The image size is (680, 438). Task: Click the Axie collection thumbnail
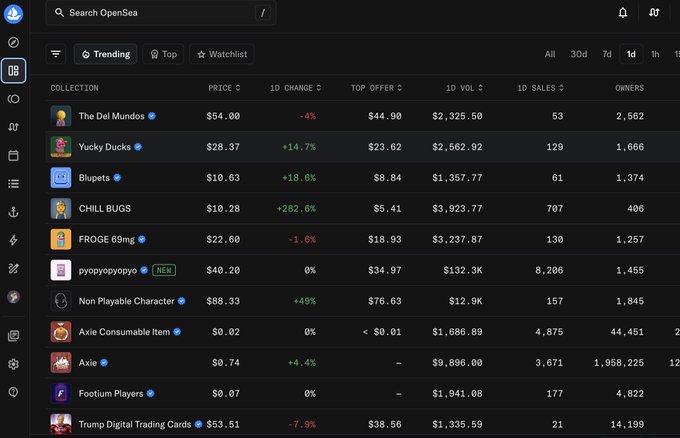tap(61, 363)
